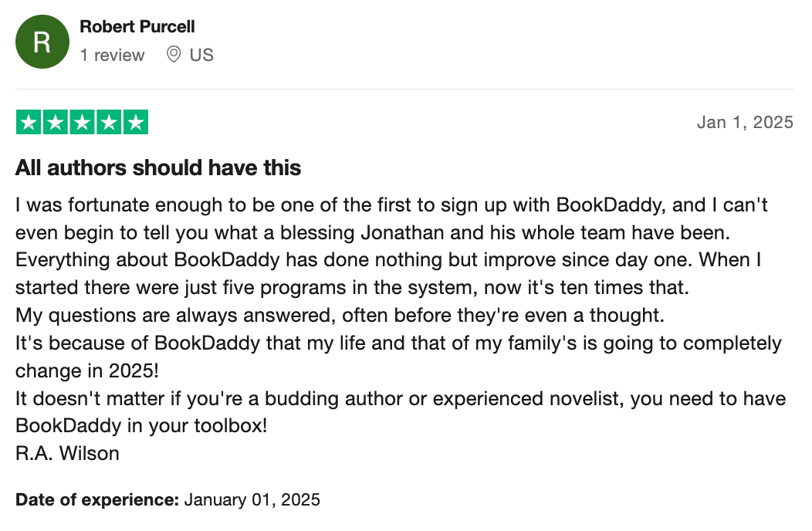Click the first green rating star
The height and width of the screenshot is (531, 812).
[29, 123]
